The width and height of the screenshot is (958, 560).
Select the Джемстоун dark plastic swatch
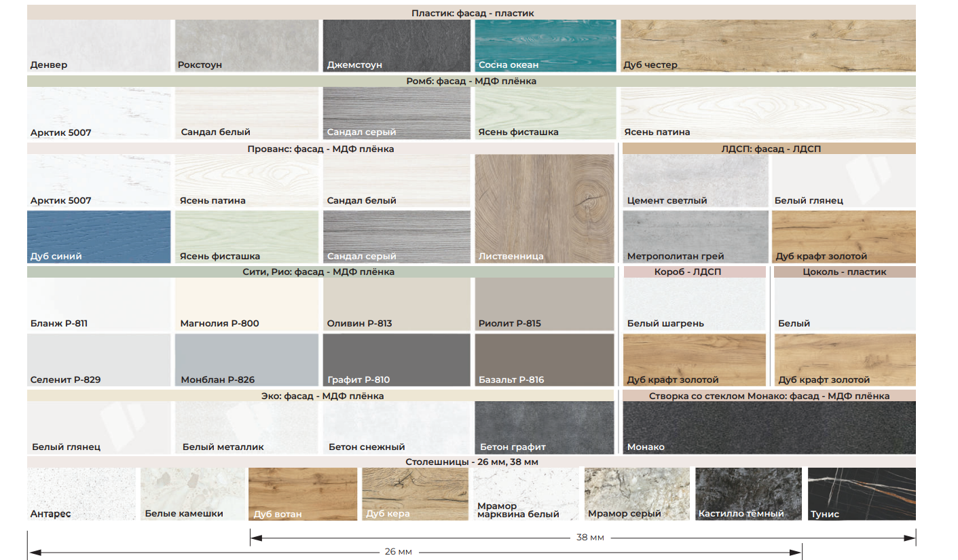pyautogui.click(x=397, y=45)
